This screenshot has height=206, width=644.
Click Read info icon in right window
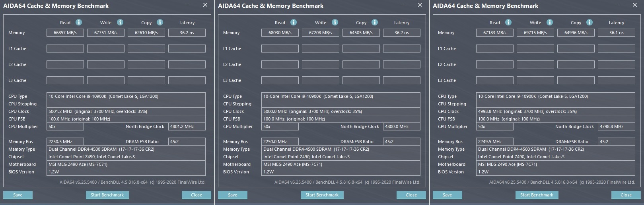pyautogui.click(x=508, y=22)
